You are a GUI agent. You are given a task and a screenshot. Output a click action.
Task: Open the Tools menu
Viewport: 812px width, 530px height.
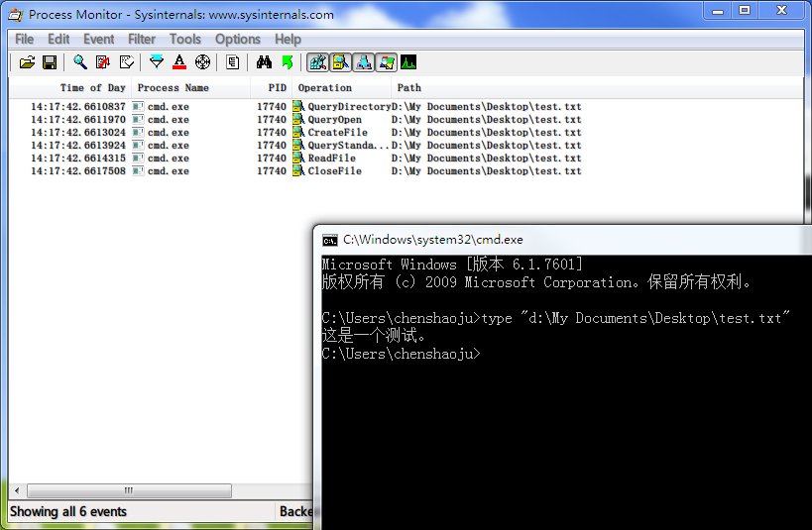pyautogui.click(x=184, y=40)
